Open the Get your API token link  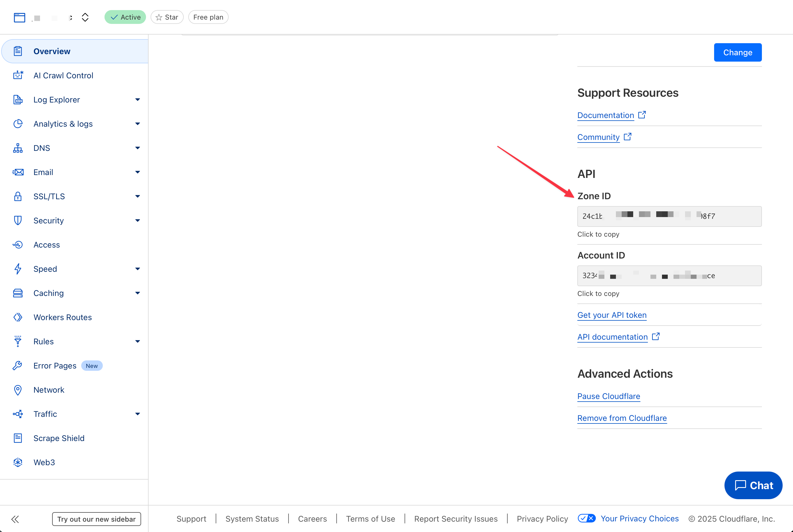pyautogui.click(x=612, y=315)
